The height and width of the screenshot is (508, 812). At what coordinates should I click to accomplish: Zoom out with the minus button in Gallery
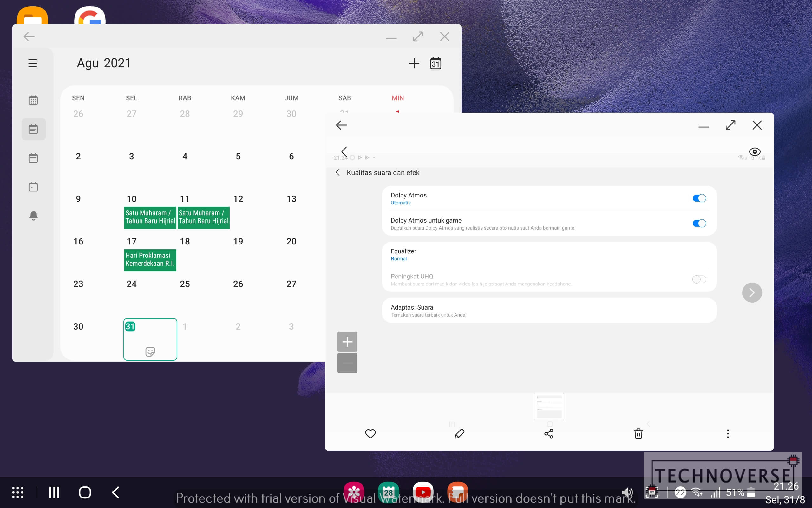pyautogui.click(x=347, y=363)
